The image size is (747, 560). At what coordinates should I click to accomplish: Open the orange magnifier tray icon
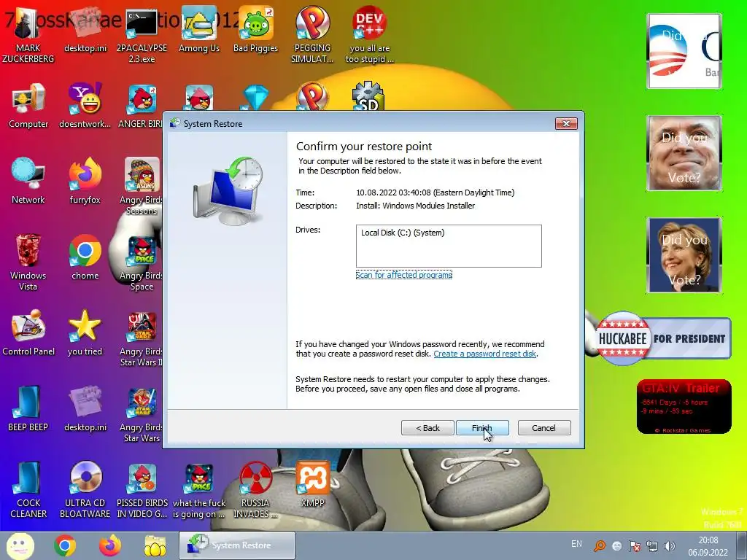coord(600,546)
